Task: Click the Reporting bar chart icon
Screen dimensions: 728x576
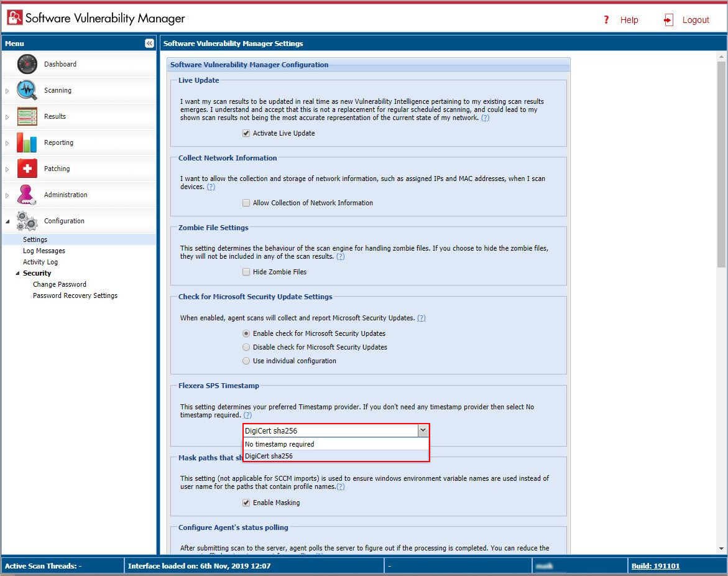Action: (x=27, y=142)
